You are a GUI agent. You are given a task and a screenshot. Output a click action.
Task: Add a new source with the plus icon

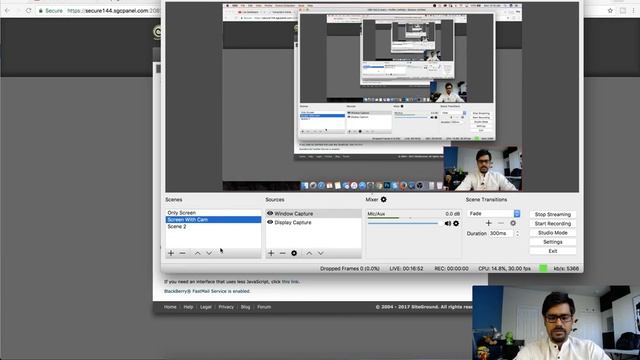click(271, 253)
